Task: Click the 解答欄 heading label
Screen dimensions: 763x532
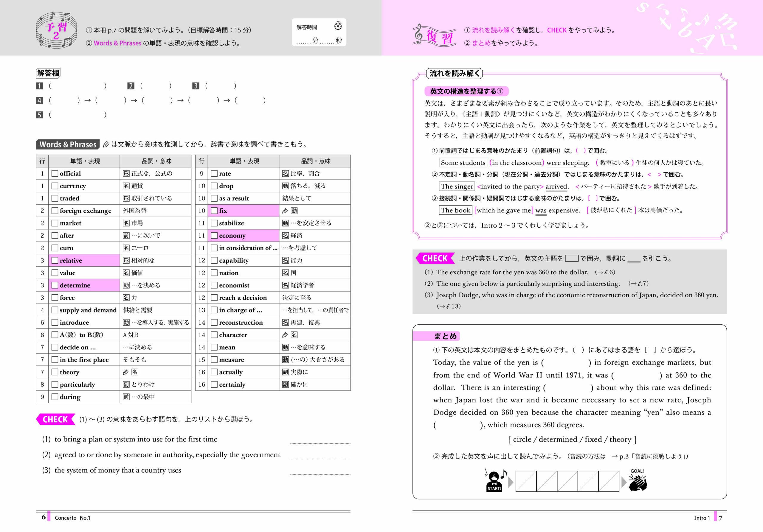Action: pyautogui.click(x=48, y=73)
